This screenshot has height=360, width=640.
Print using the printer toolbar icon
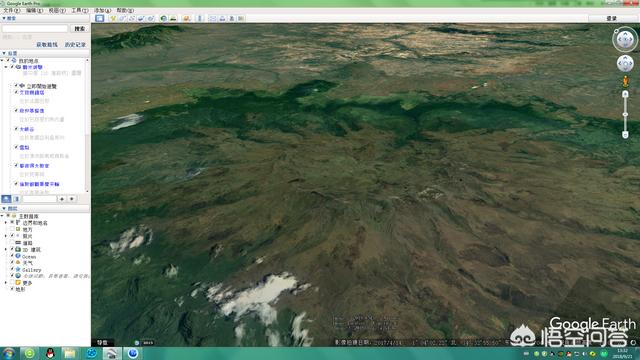click(x=222, y=18)
